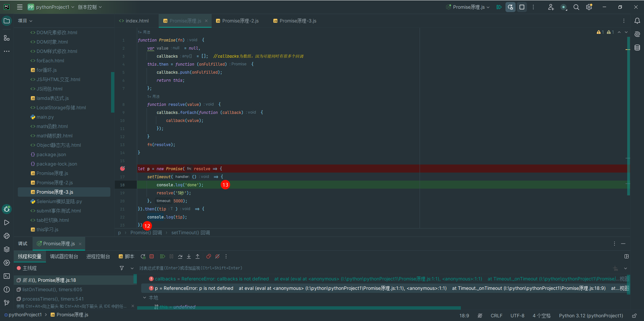Change CRLF line separator

(x=496, y=316)
